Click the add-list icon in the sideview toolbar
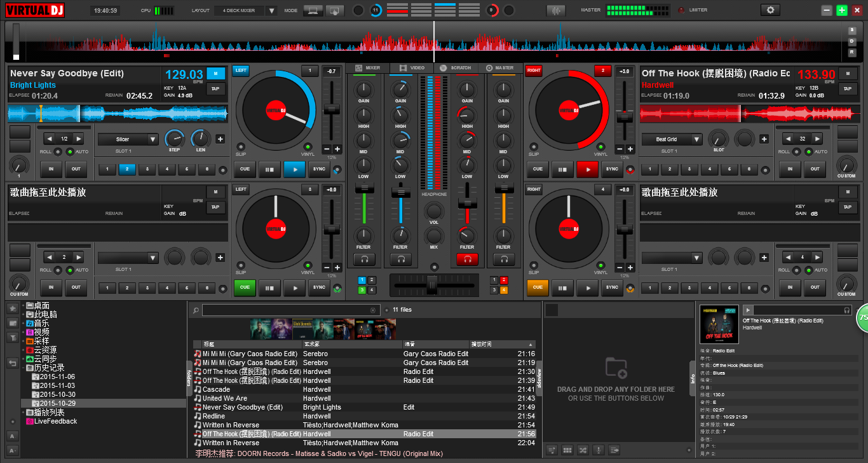This screenshot has width=868, height=463. pos(553,450)
